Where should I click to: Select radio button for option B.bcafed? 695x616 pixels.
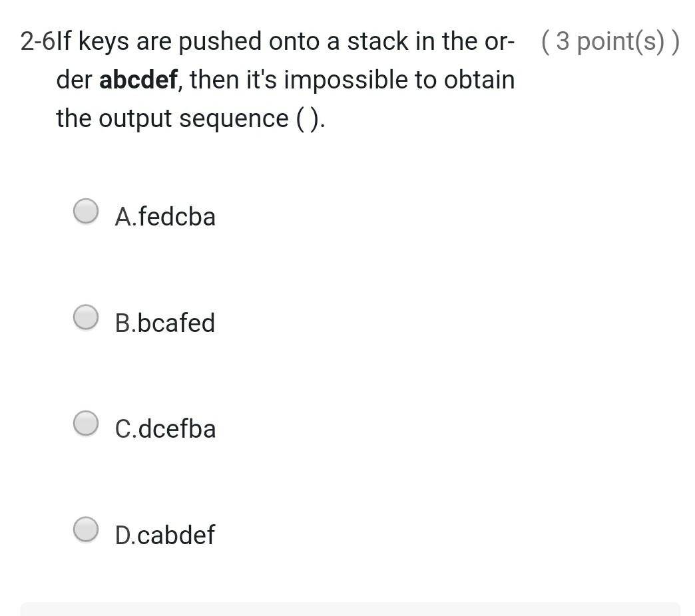pos(86,318)
